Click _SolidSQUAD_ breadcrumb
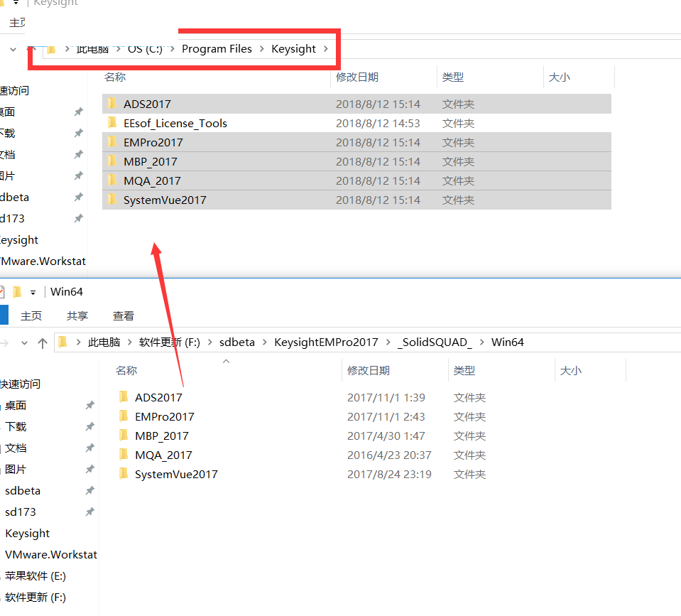 [x=435, y=342]
